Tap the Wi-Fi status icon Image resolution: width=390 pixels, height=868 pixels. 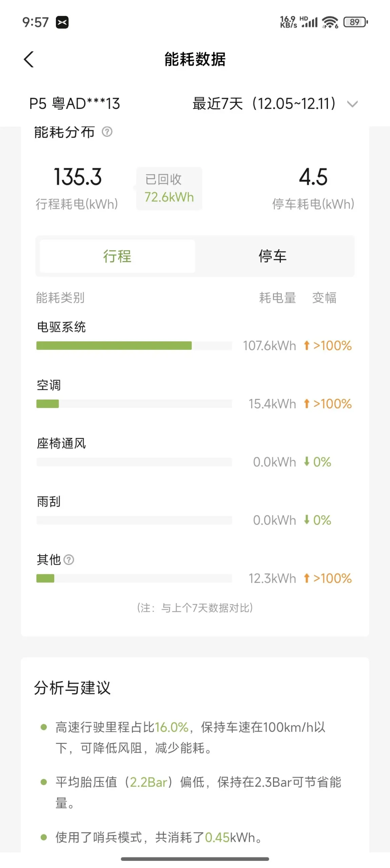[330, 22]
